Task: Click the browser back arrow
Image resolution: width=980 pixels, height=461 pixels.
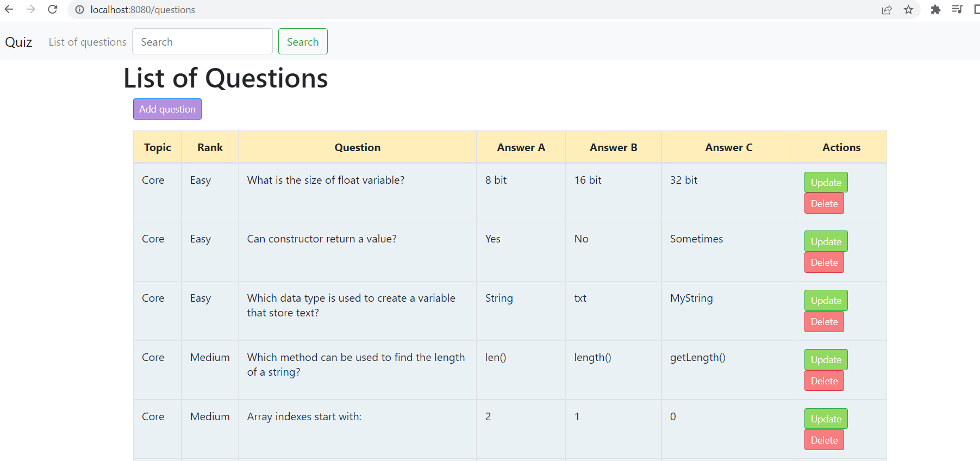Action: pyautogui.click(x=9, y=9)
